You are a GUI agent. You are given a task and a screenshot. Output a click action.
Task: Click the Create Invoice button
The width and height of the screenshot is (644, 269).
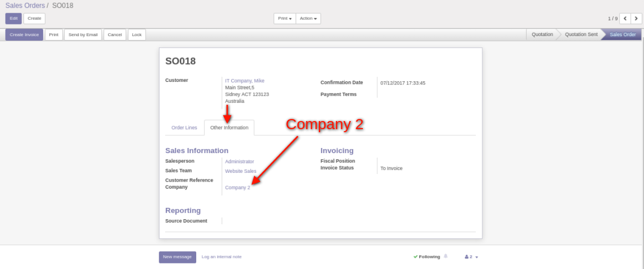(24, 35)
